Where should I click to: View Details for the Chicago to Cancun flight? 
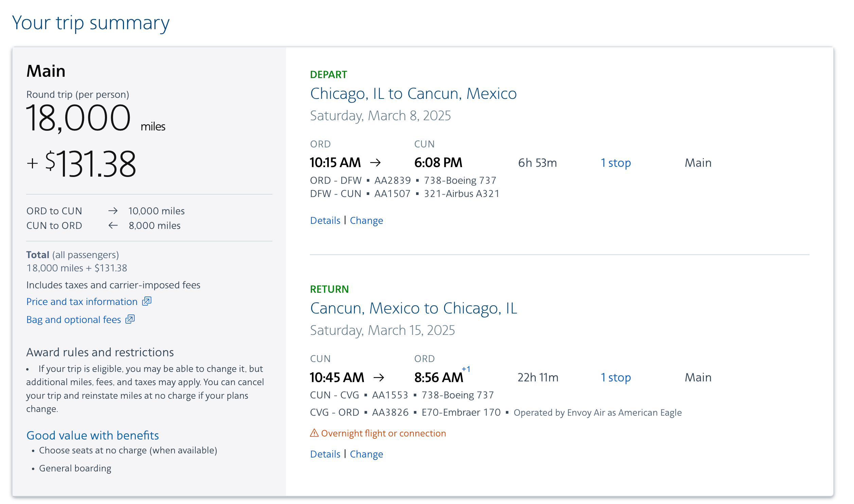point(325,220)
